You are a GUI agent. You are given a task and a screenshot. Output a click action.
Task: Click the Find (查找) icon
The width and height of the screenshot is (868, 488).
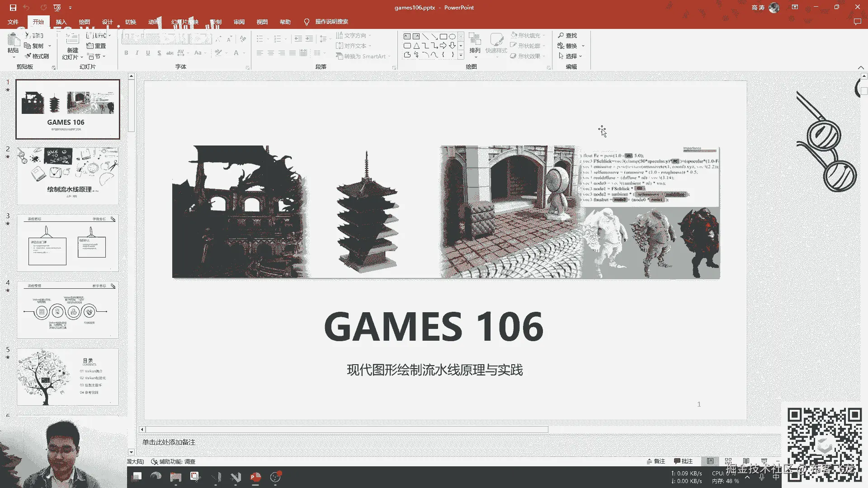pyautogui.click(x=561, y=35)
